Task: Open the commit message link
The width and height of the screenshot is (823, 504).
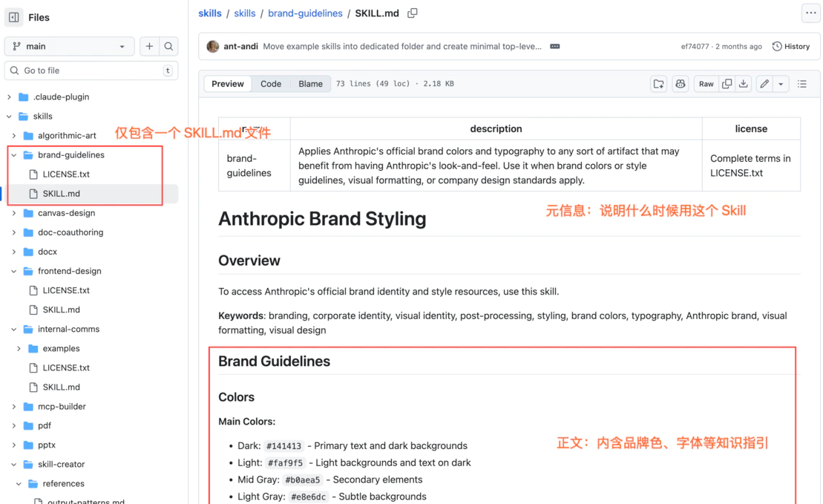Action: coord(402,46)
